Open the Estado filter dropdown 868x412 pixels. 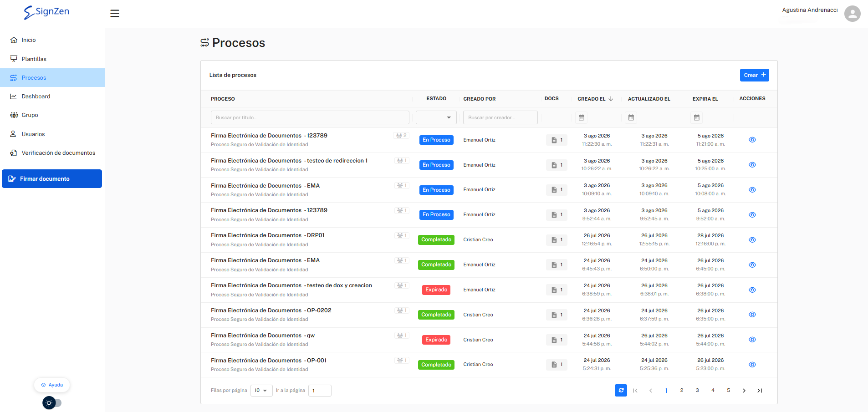pyautogui.click(x=436, y=117)
